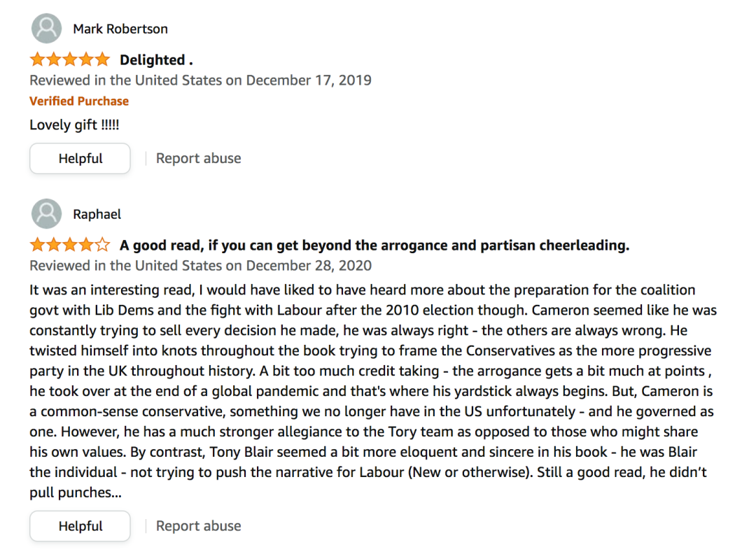Mark the 'Lovely gift' review as Helpful
756x554 pixels.
tap(80, 158)
